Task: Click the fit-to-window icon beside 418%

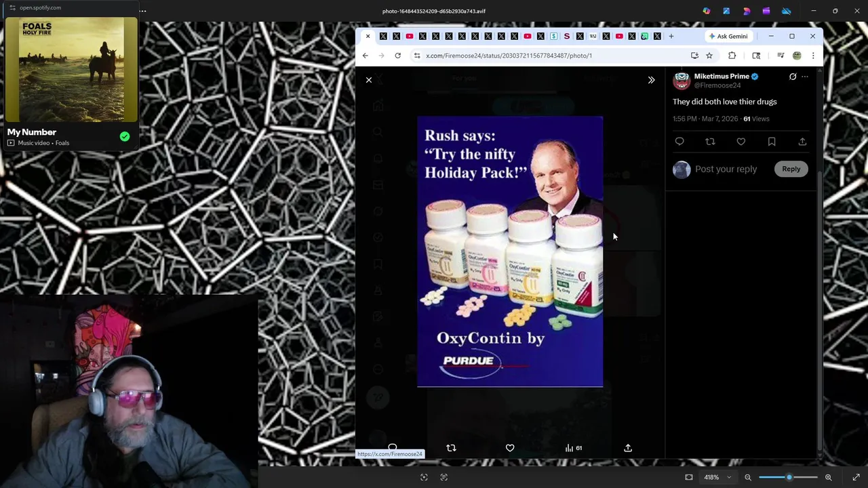Action: [x=689, y=477]
